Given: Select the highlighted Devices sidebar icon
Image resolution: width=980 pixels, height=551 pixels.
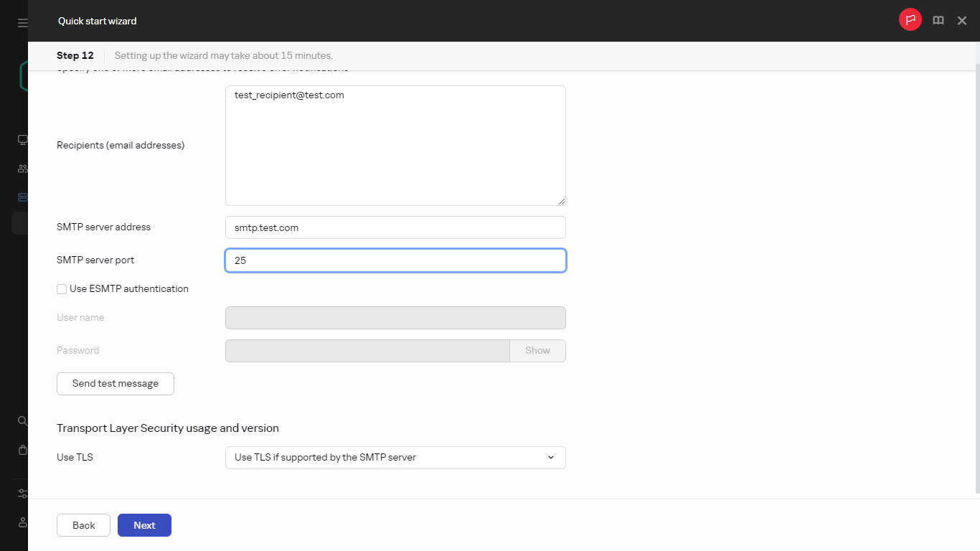Looking at the screenshot, I should (22, 197).
